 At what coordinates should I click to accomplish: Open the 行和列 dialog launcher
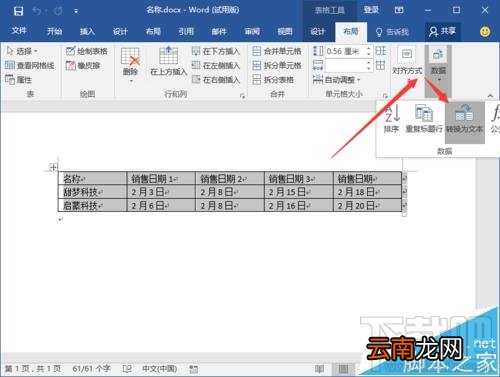242,96
